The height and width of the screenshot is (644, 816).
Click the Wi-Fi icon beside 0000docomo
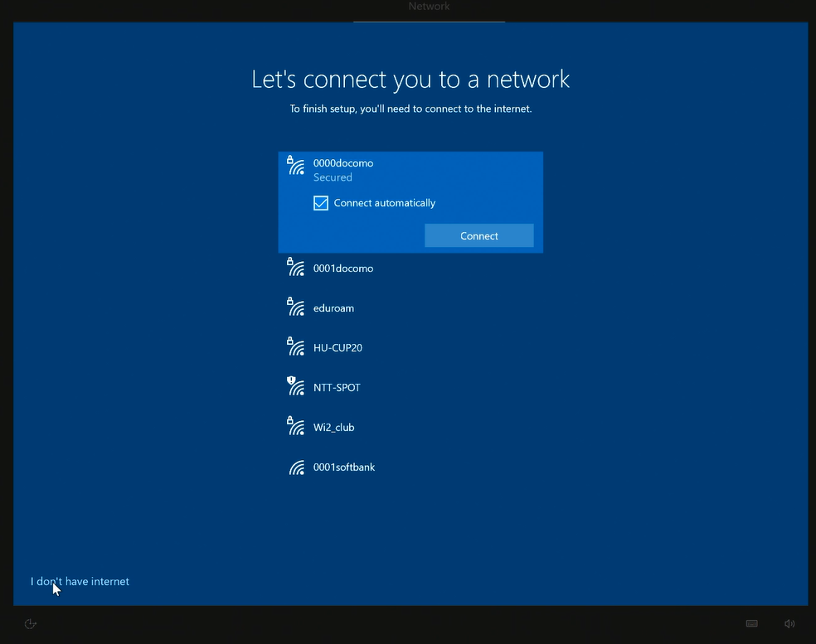coord(296,165)
